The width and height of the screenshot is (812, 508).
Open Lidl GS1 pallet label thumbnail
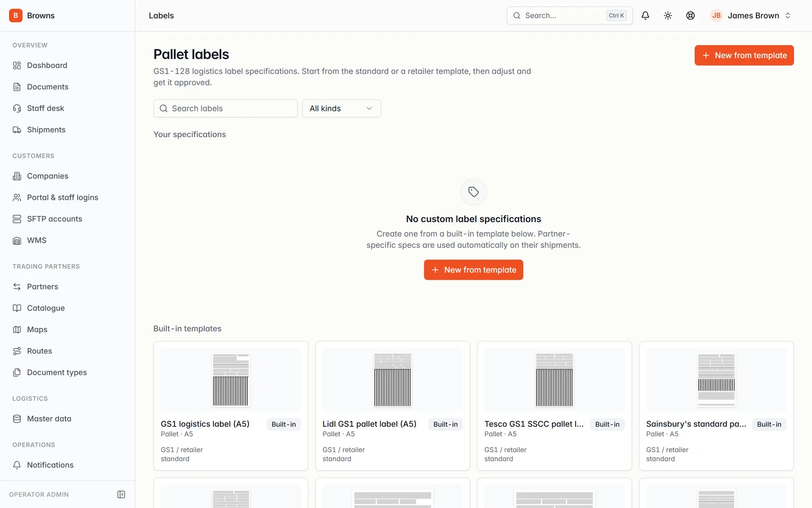click(x=393, y=380)
